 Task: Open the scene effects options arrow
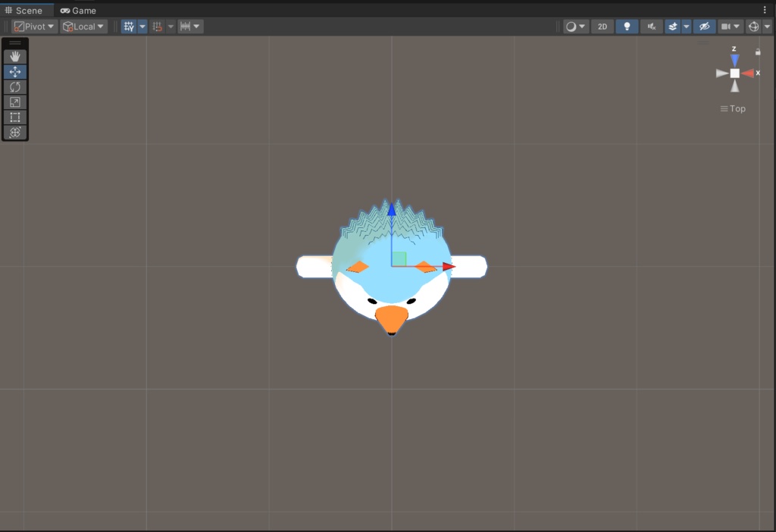tap(687, 27)
